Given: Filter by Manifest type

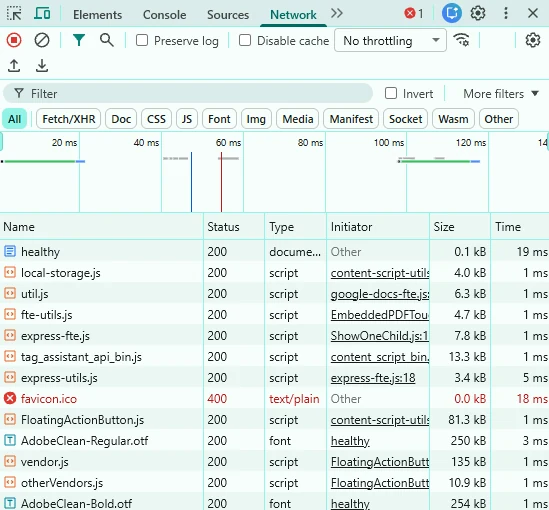Looking at the screenshot, I should pyautogui.click(x=351, y=119).
